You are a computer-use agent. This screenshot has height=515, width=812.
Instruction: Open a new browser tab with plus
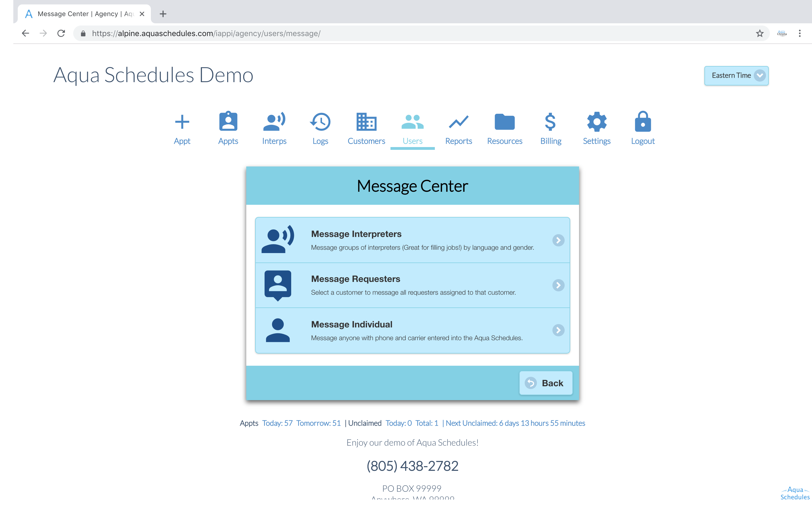click(x=163, y=14)
